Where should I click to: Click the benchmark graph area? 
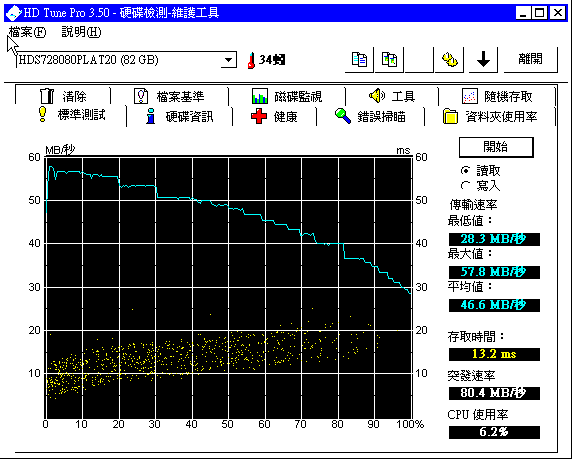[x=228, y=288]
